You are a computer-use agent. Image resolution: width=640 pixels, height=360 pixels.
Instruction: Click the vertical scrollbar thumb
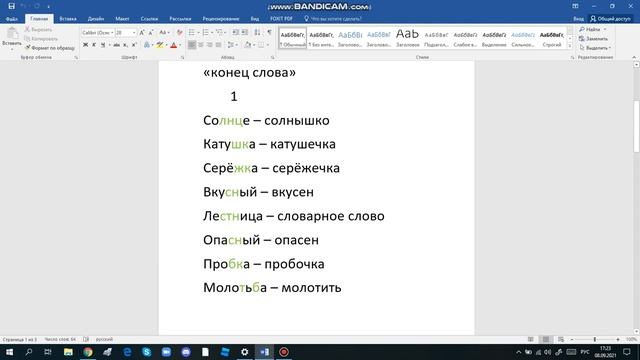(636, 127)
